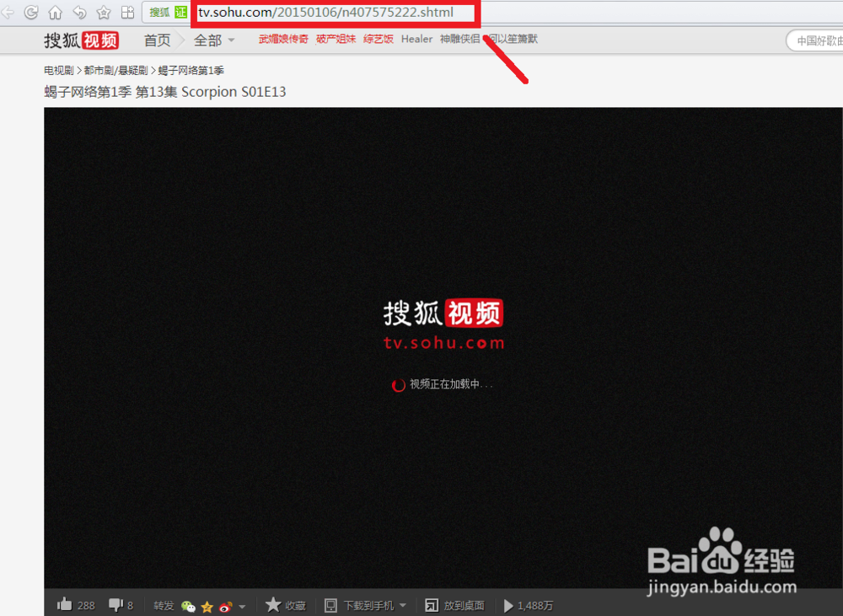Share to Qzone with yellow star icon
This screenshot has width=843, height=616.
(x=207, y=607)
